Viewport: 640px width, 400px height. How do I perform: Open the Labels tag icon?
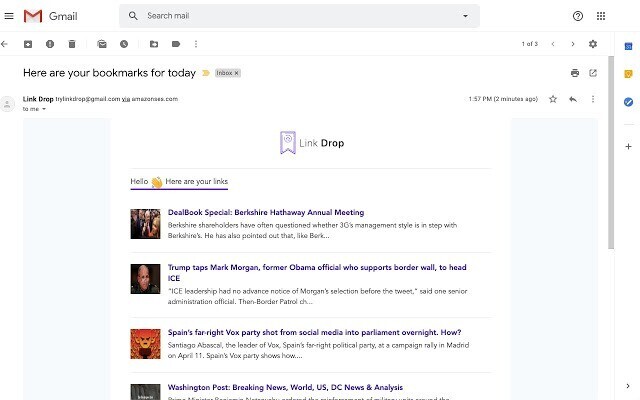(x=176, y=44)
